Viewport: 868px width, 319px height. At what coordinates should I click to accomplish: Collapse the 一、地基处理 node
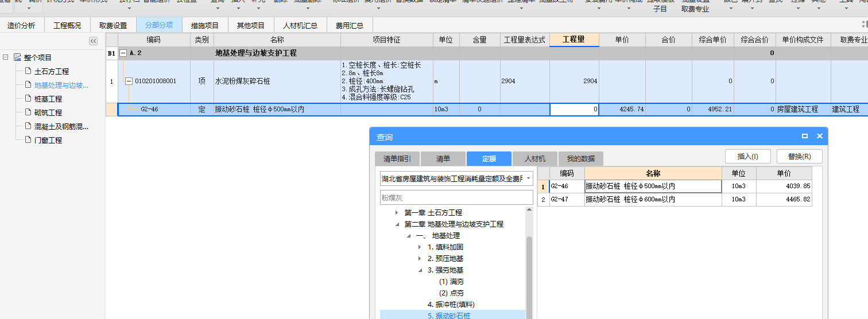pos(408,236)
